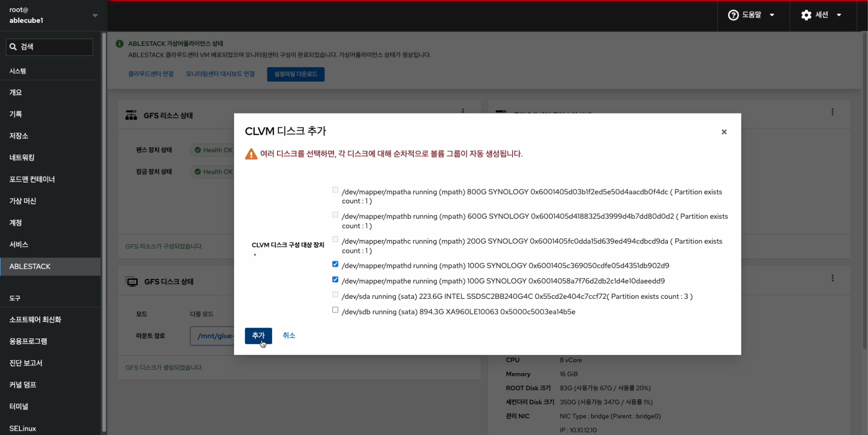868x435 pixels.
Task: Open 기록 in the sidebar
Action: point(50,114)
